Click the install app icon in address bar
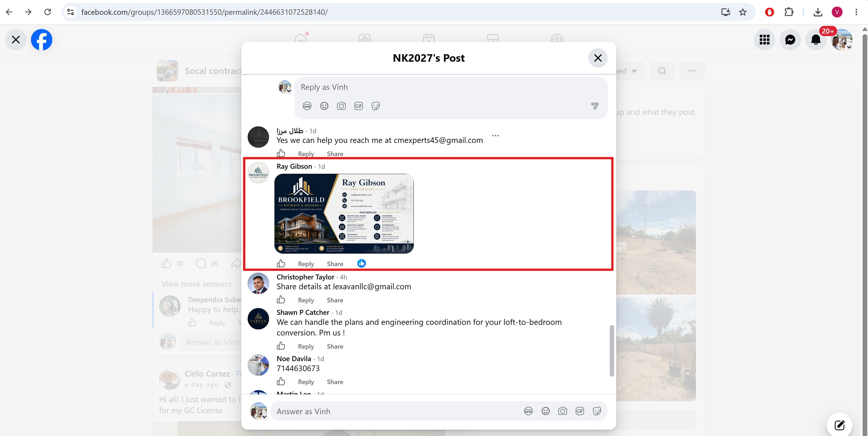 coord(725,12)
